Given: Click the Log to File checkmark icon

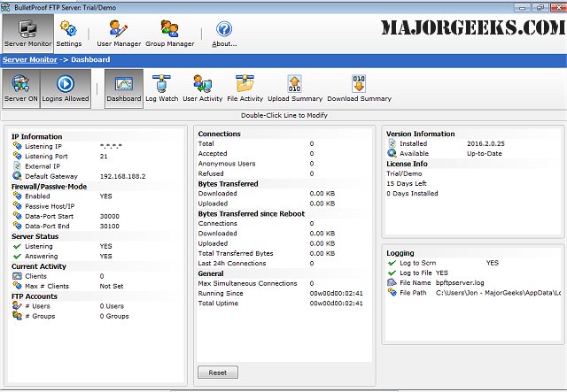Looking at the screenshot, I should [x=392, y=273].
